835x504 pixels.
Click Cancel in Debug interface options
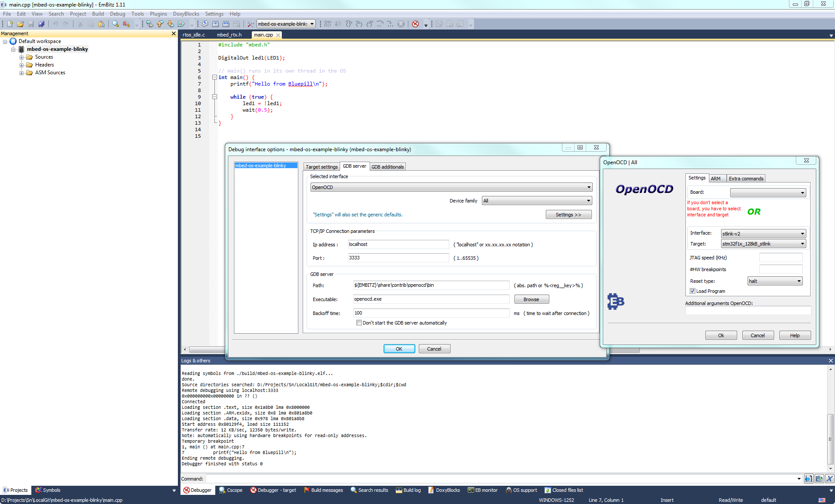tap(434, 349)
